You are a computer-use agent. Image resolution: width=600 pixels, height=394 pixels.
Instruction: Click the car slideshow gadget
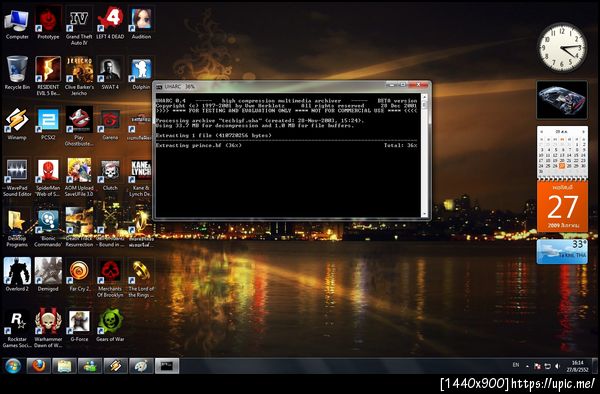562,100
